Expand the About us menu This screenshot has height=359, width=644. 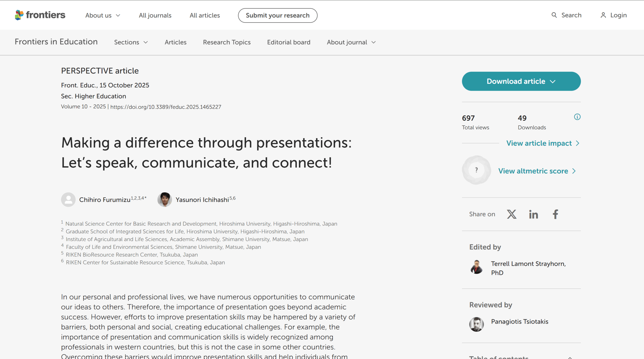[x=103, y=15]
